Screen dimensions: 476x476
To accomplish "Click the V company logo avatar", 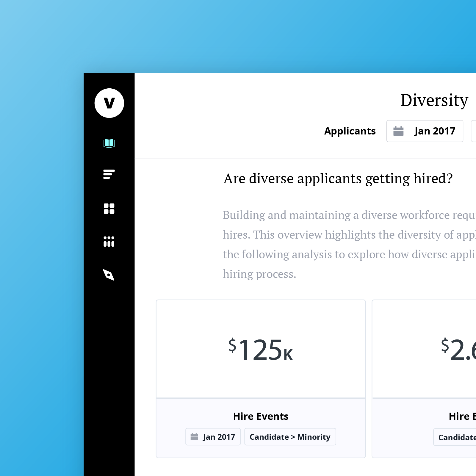I will pyautogui.click(x=109, y=103).
